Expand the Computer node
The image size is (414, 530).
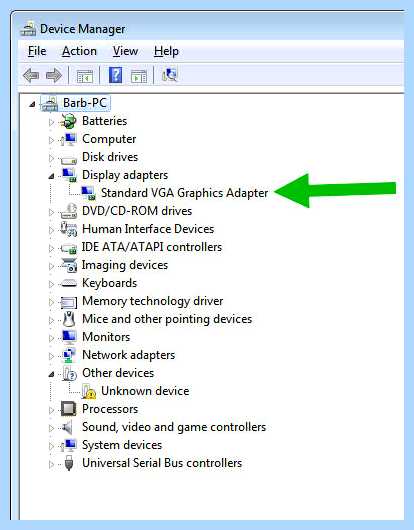[x=51, y=140]
